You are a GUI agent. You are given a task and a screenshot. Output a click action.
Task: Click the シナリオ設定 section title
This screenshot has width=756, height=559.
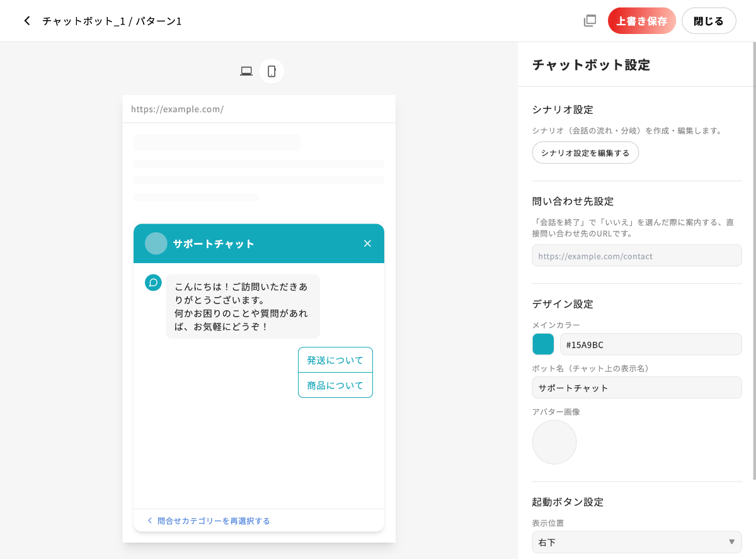[563, 110]
